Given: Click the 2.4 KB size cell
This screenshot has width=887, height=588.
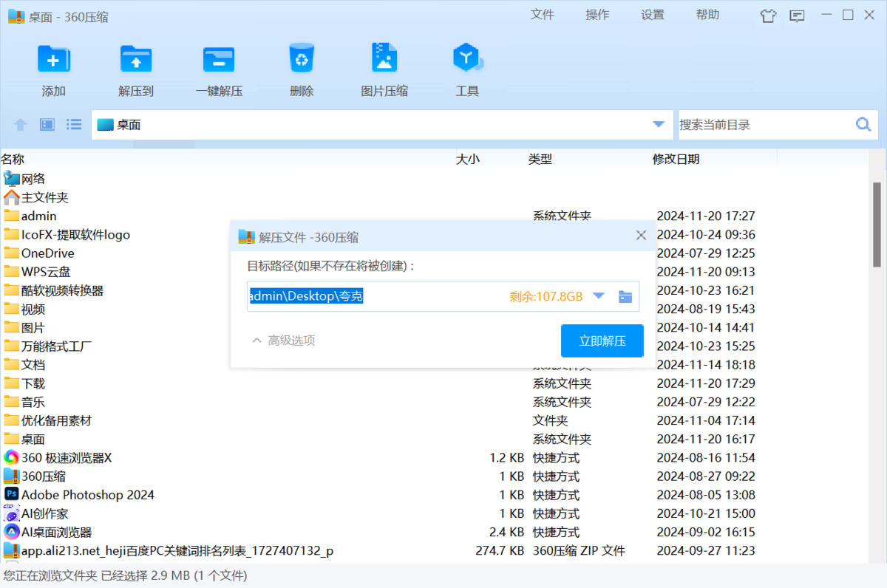Looking at the screenshot, I should pos(506,533).
